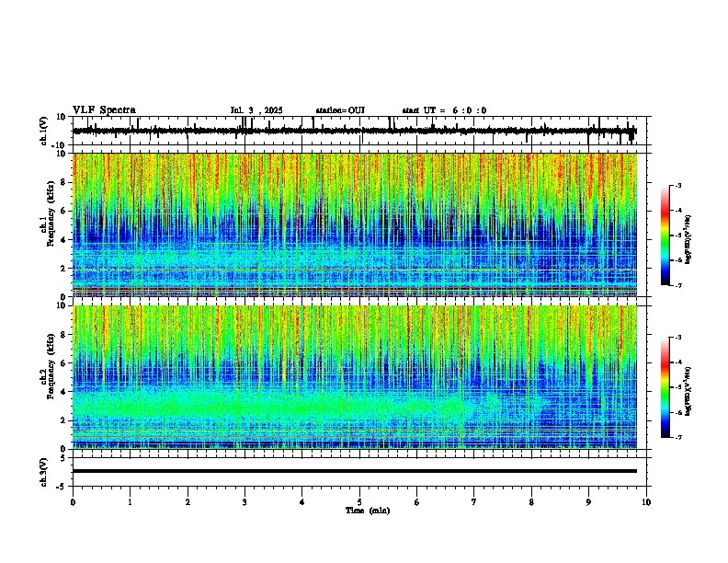728x563 pixels.
Task: Click the time axis tick label "2"
Action: (x=188, y=502)
